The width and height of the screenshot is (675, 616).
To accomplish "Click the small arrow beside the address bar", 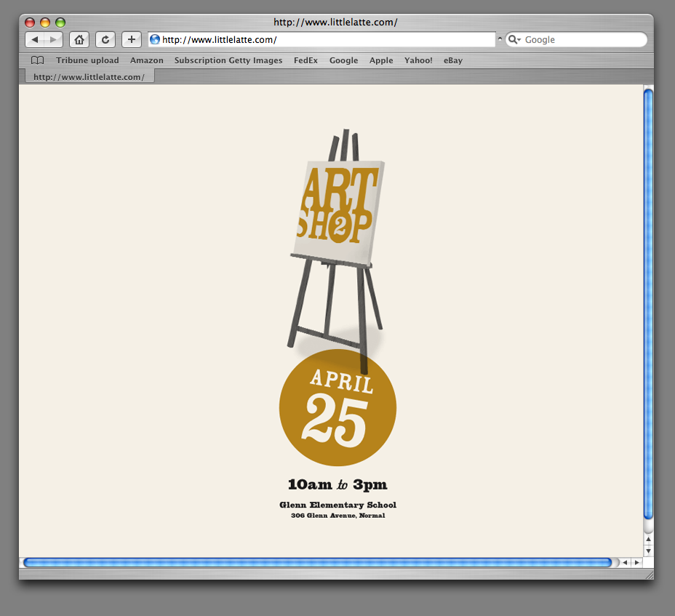I will (500, 39).
